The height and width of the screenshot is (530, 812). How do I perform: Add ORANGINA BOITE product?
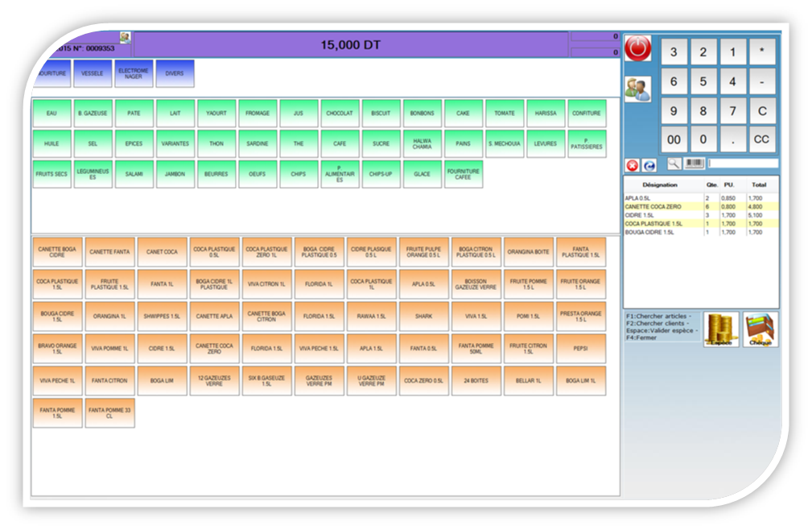[x=528, y=252]
